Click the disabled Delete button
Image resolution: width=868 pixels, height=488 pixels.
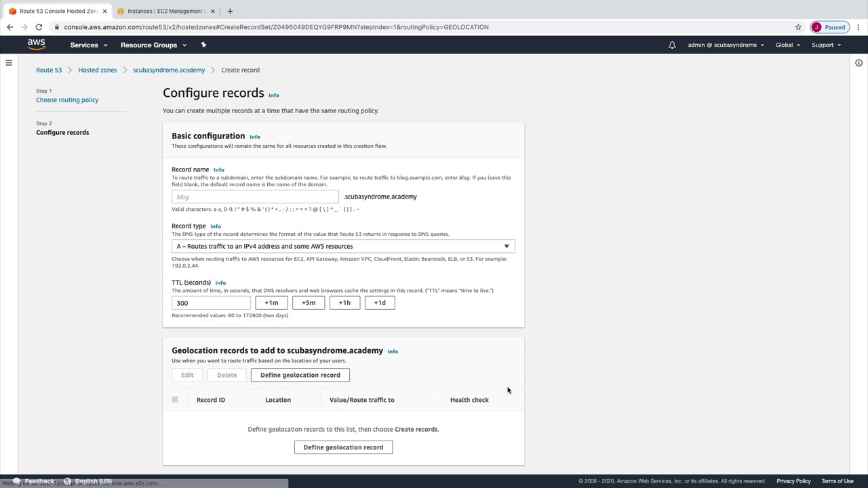point(226,375)
